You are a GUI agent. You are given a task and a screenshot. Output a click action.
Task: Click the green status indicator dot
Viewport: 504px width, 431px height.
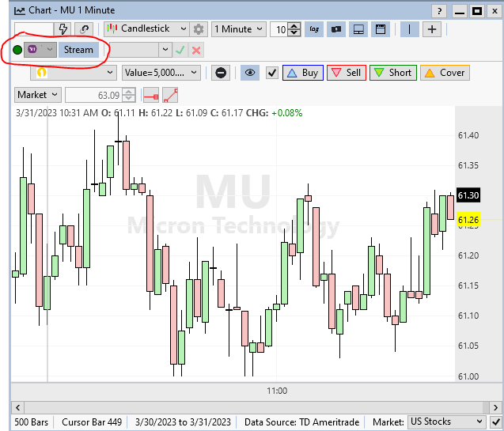17,50
